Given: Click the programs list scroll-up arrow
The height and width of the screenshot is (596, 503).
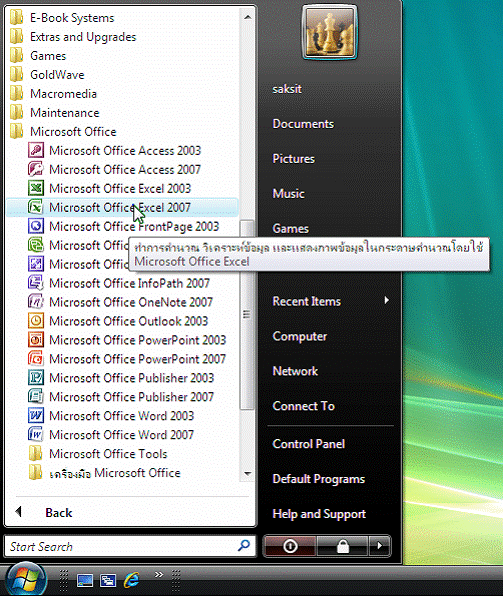Looking at the screenshot, I should coord(248,17).
